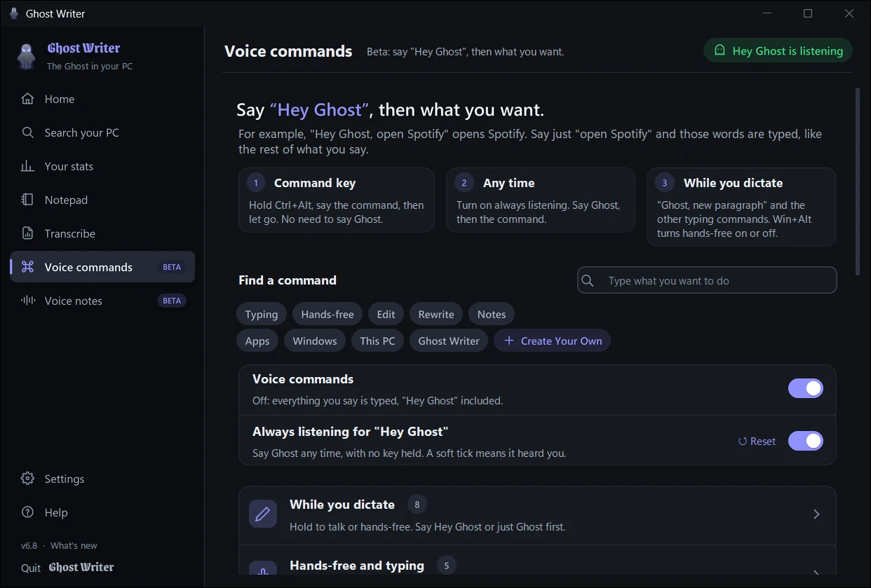This screenshot has width=871, height=588.
Task: Click the count badge 5 by Hands-free and typing
Action: tap(446, 565)
